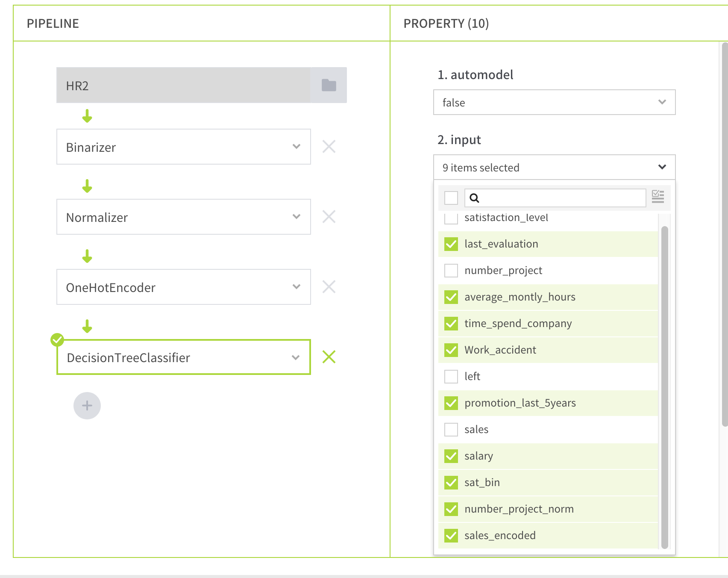Collapse the 9 items selected input dropdown
This screenshot has width=728, height=578.
click(x=555, y=167)
